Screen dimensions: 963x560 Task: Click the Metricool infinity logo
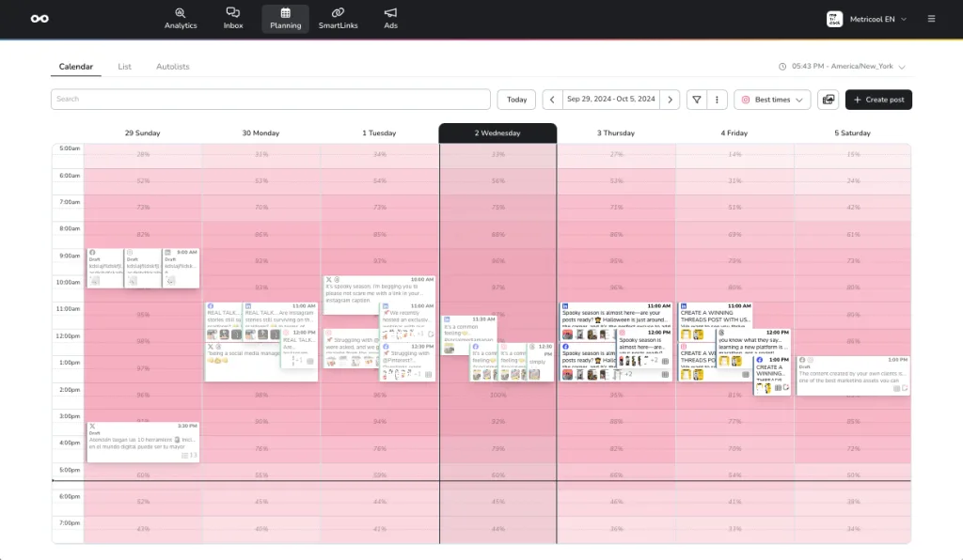click(39, 19)
